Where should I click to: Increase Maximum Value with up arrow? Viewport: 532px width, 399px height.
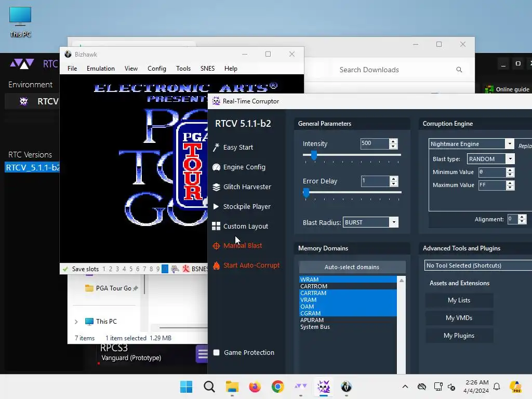coord(510,183)
